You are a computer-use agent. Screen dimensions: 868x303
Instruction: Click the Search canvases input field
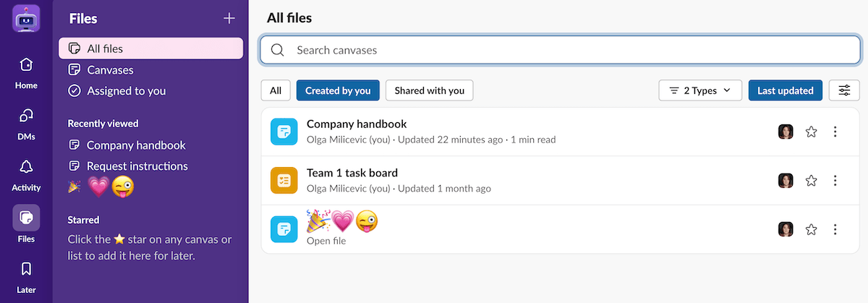coord(560,51)
